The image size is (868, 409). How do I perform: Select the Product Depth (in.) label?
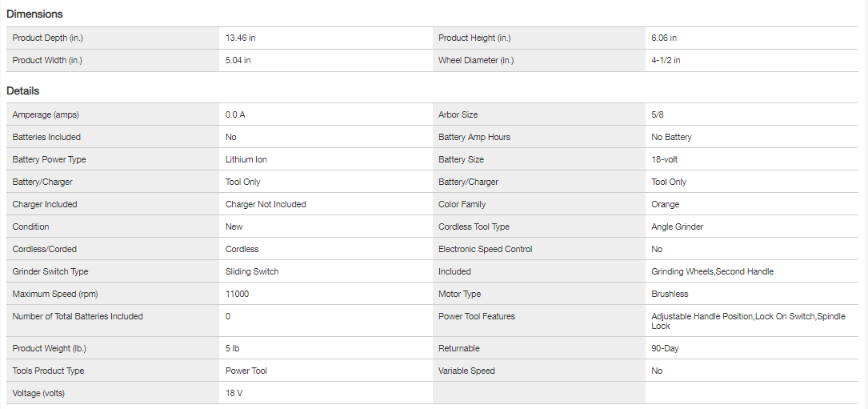[x=48, y=38]
